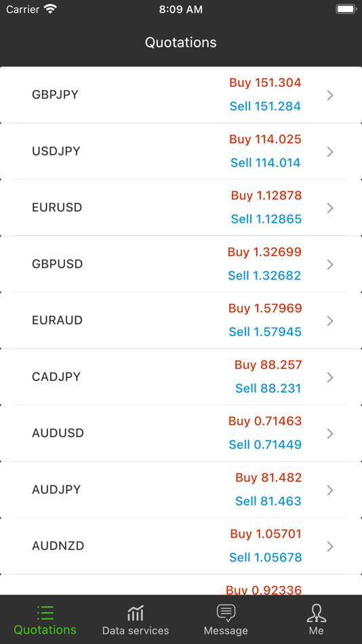Tap AUDNZD Sell 1.05678 price

click(x=266, y=557)
